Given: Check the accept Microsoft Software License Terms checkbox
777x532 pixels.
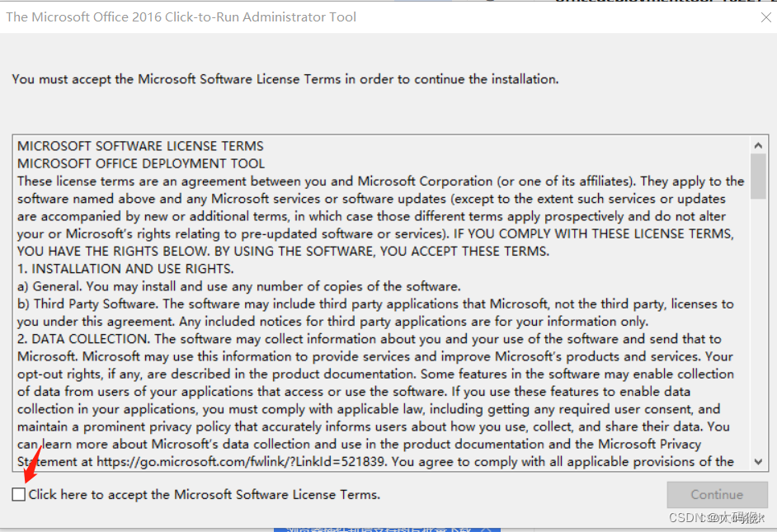Looking at the screenshot, I should (19, 494).
